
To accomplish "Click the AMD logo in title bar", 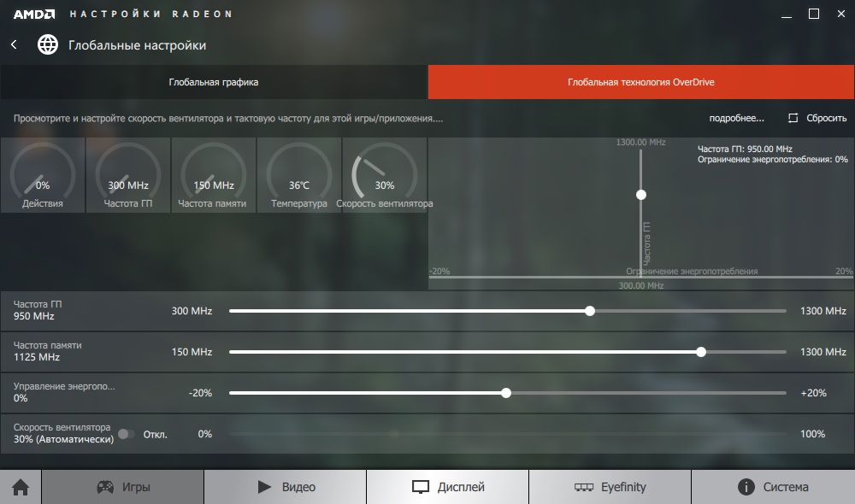I will [34, 15].
